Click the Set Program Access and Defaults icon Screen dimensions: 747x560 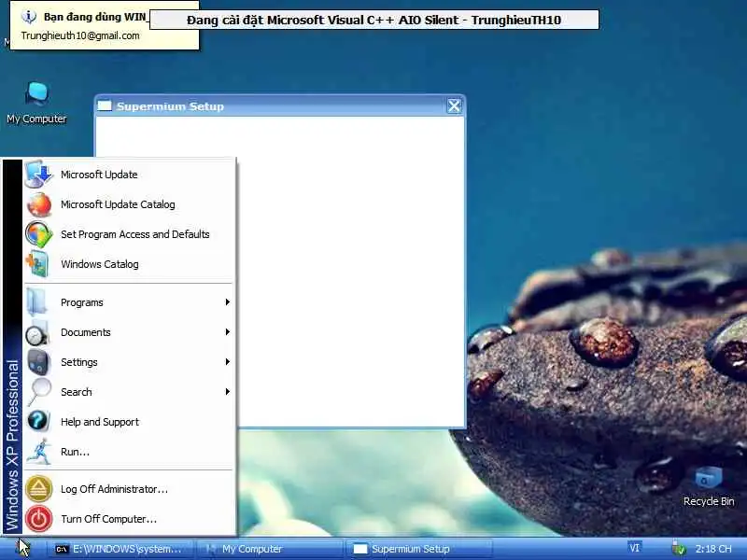click(38, 234)
